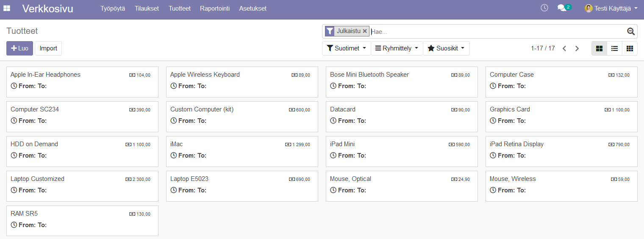
Task: Click price icon on Computer Case card
Action: point(611,75)
